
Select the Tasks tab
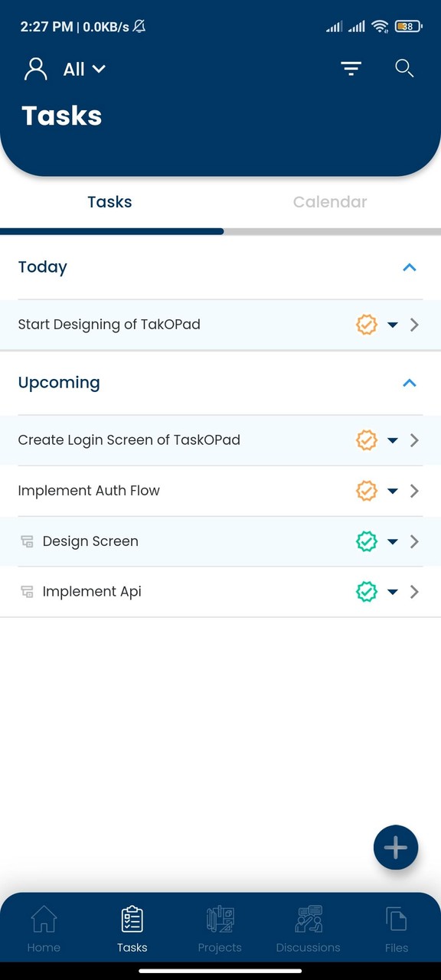109,201
